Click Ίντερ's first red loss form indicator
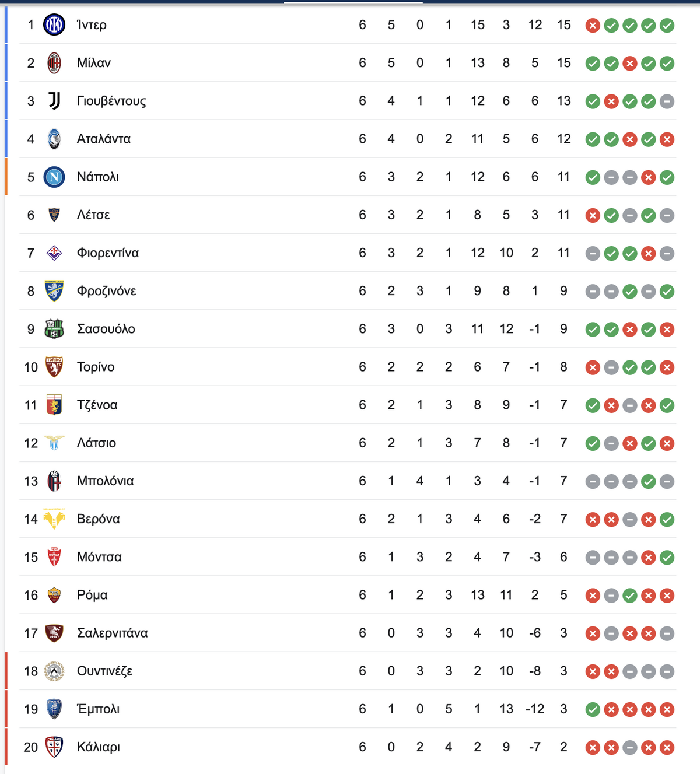Viewport: 700px width, 774px height. (593, 25)
